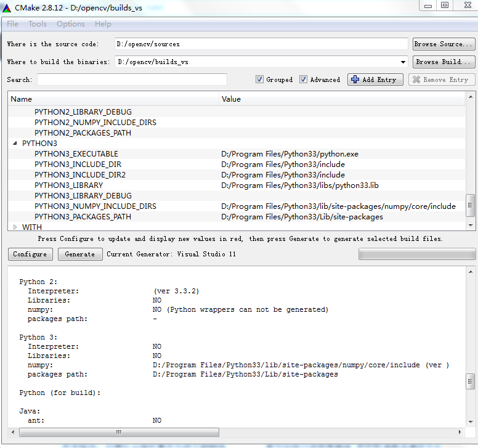Viewport: 478px width, 448px height.
Task: Click the X icon on Remove Entry
Action: click(416, 79)
